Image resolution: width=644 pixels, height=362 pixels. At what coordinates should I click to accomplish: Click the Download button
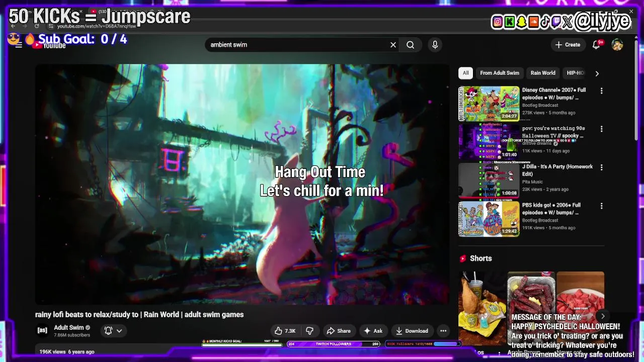(x=412, y=331)
